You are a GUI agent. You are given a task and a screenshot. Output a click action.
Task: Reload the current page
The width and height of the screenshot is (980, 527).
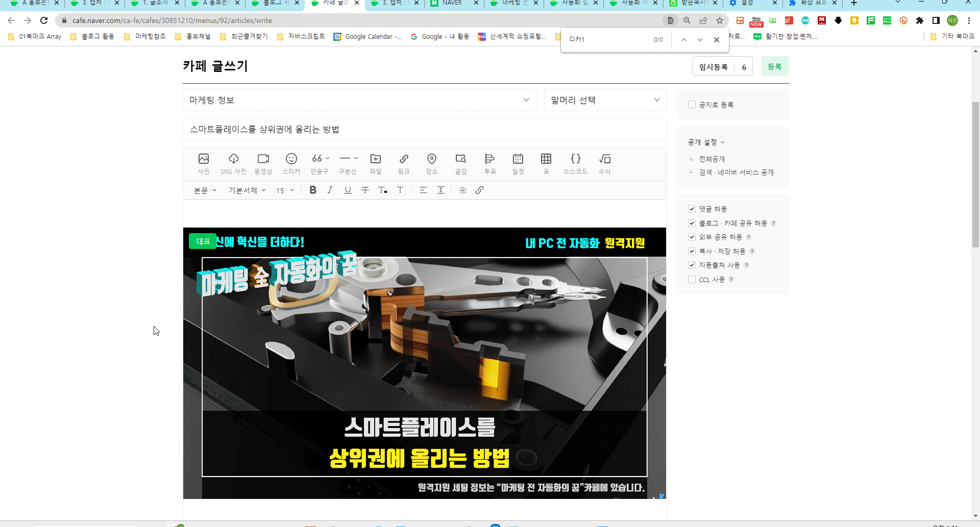click(44, 20)
